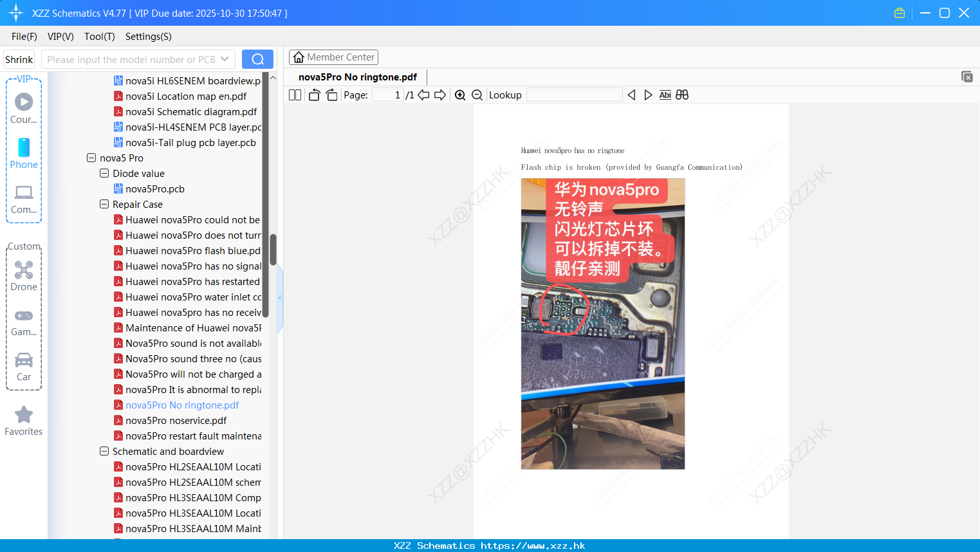The width and height of the screenshot is (980, 552).
Task: Select the Computer category icon
Action: (x=24, y=199)
